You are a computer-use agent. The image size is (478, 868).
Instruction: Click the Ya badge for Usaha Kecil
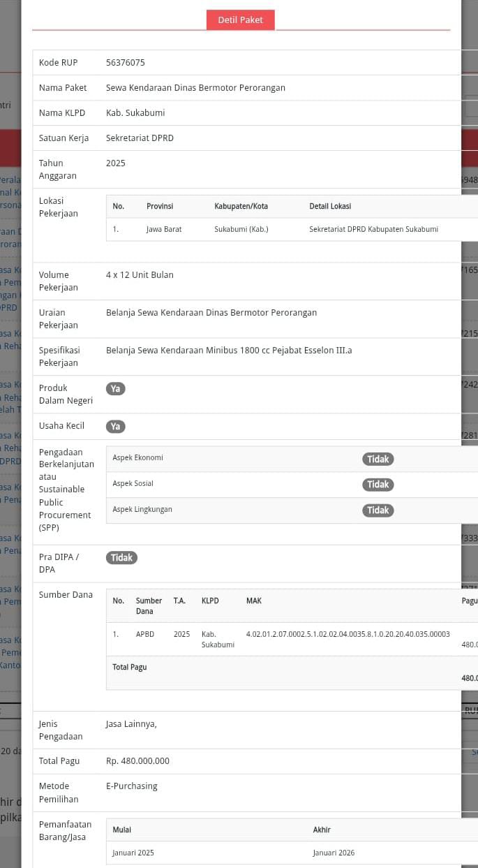(x=116, y=427)
